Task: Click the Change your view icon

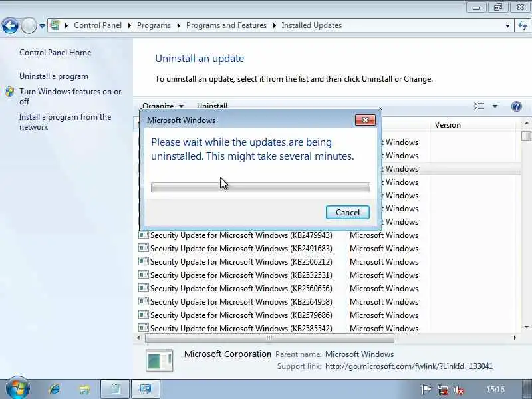Action: [479, 106]
